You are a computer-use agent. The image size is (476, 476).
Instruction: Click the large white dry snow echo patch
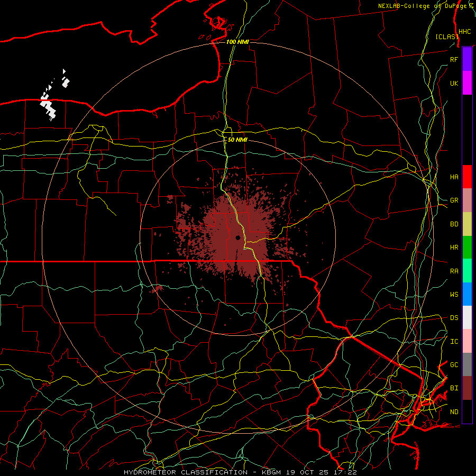click(48, 106)
